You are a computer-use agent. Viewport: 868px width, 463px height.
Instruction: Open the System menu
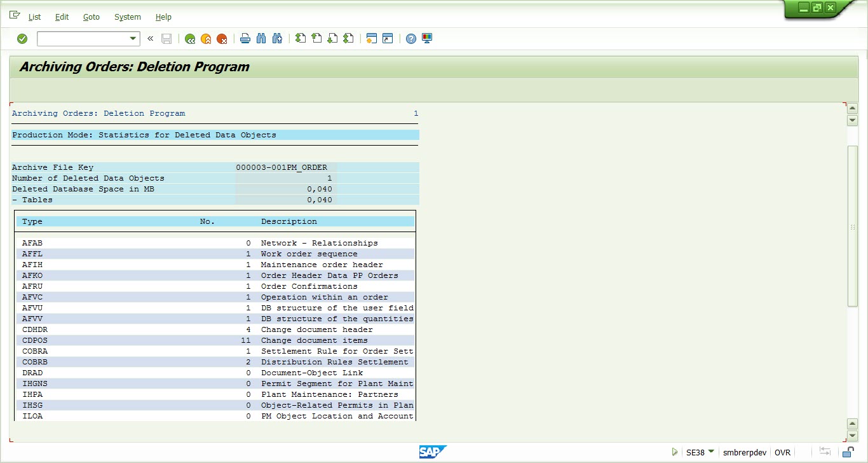tap(127, 17)
